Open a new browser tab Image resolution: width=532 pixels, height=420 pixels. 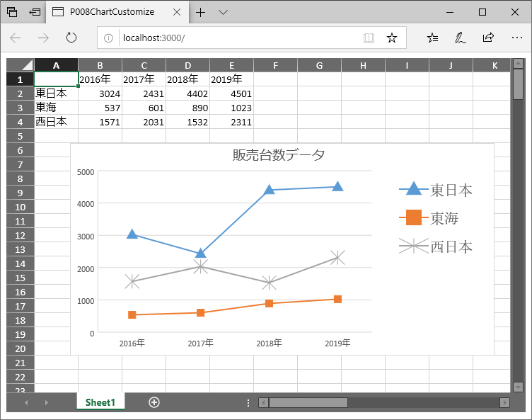pyautogui.click(x=200, y=13)
